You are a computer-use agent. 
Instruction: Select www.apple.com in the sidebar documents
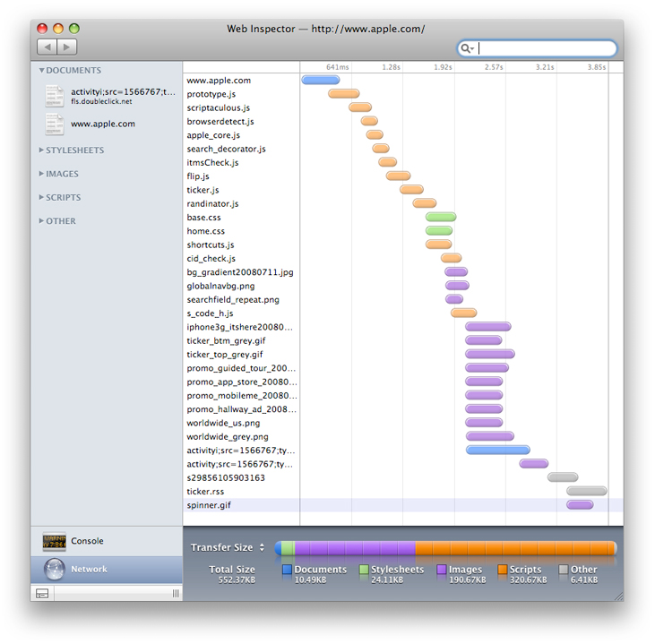point(107,124)
